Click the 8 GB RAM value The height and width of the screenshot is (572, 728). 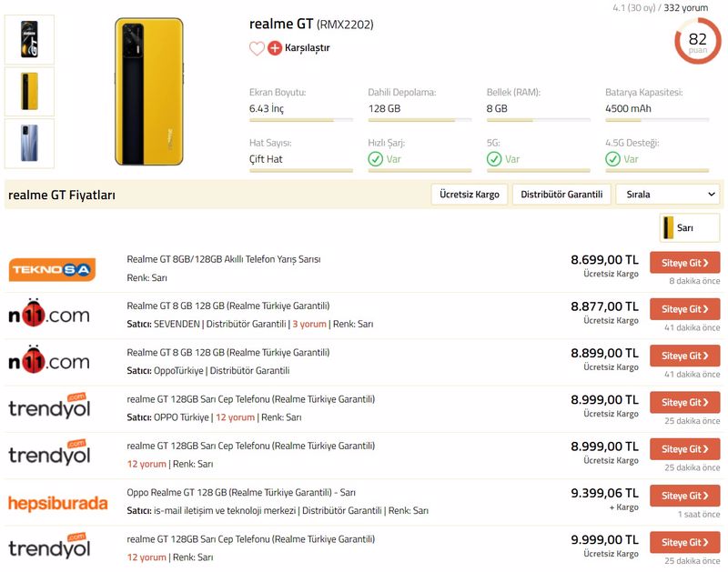click(497, 108)
